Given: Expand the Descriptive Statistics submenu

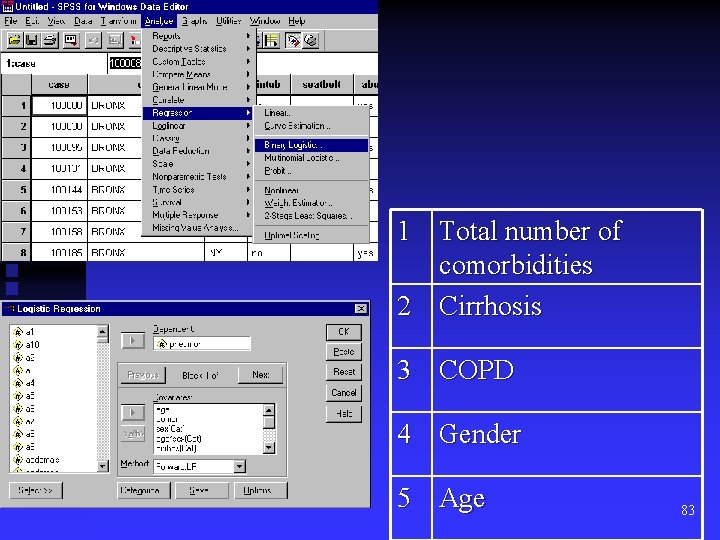Looking at the screenshot, I should tap(197, 49).
